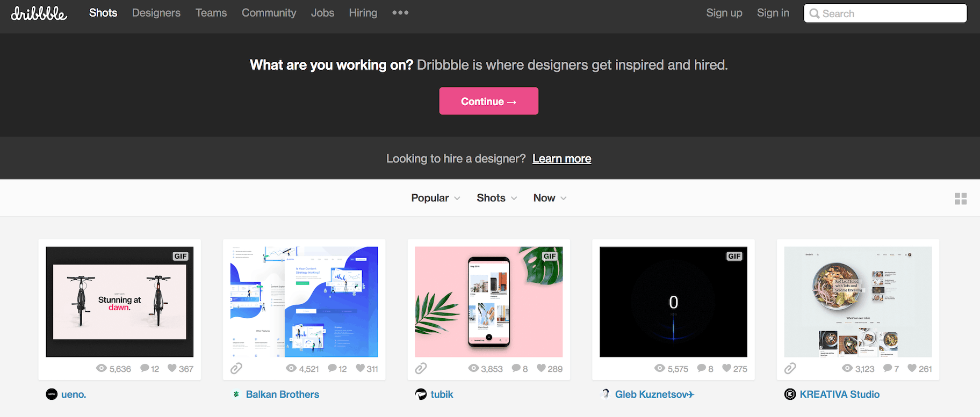The width and height of the screenshot is (980, 417).
Task: Follow the Learn more link
Action: point(562,159)
